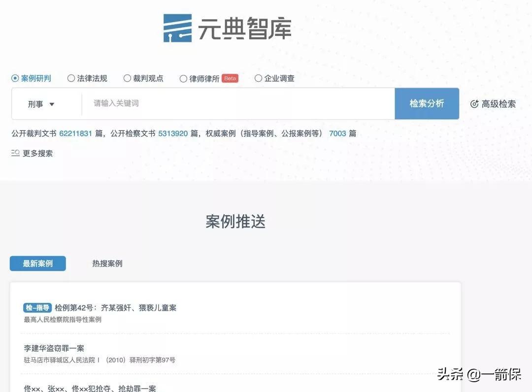Click the 元典智库 logo icon
Viewport: 532px width, 392px height.
click(x=177, y=28)
